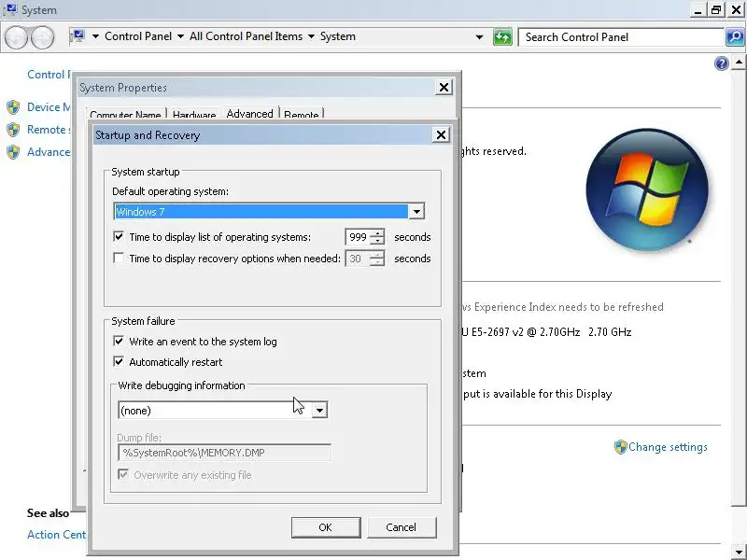Switch to the Hardware tab

click(x=194, y=115)
